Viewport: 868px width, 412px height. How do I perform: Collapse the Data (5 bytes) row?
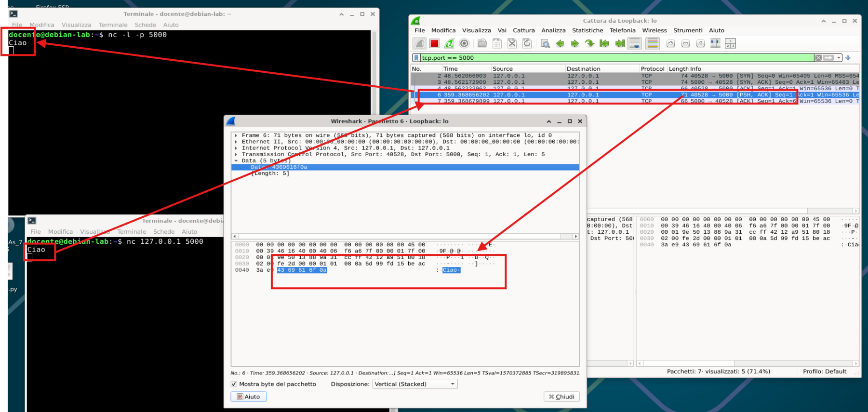click(236, 160)
